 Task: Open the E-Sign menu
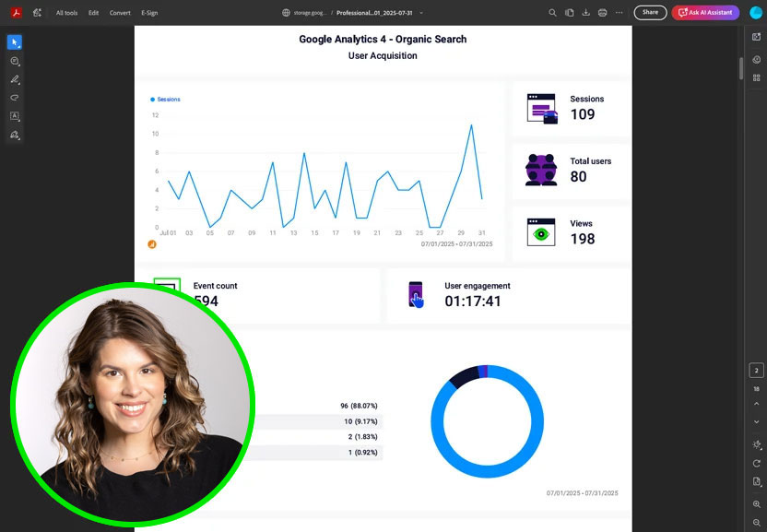pyautogui.click(x=149, y=13)
